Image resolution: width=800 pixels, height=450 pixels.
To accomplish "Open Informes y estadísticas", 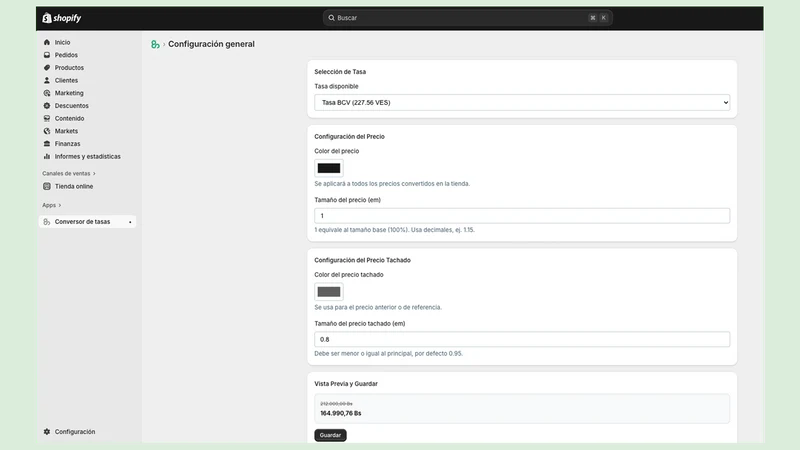I will (88, 157).
